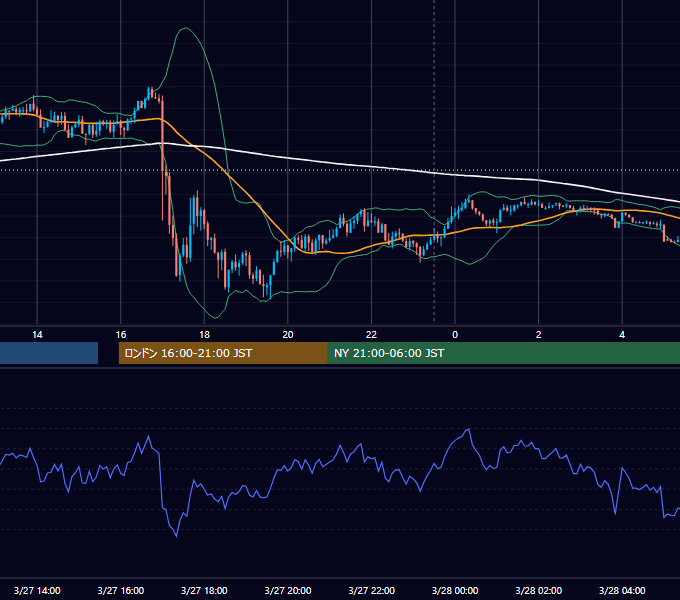Screen dimensions: 680x600
Task: Click the '0' hour label on chart axis
Action: click(x=455, y=335)
